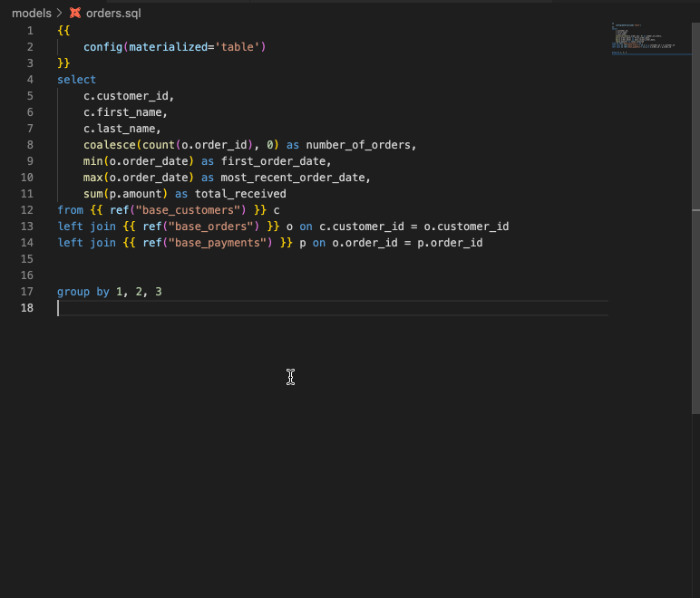The width and height of the screenshot is (700, 598).
Task: Click the "base_orders" ref string
Action: (210, 227)
